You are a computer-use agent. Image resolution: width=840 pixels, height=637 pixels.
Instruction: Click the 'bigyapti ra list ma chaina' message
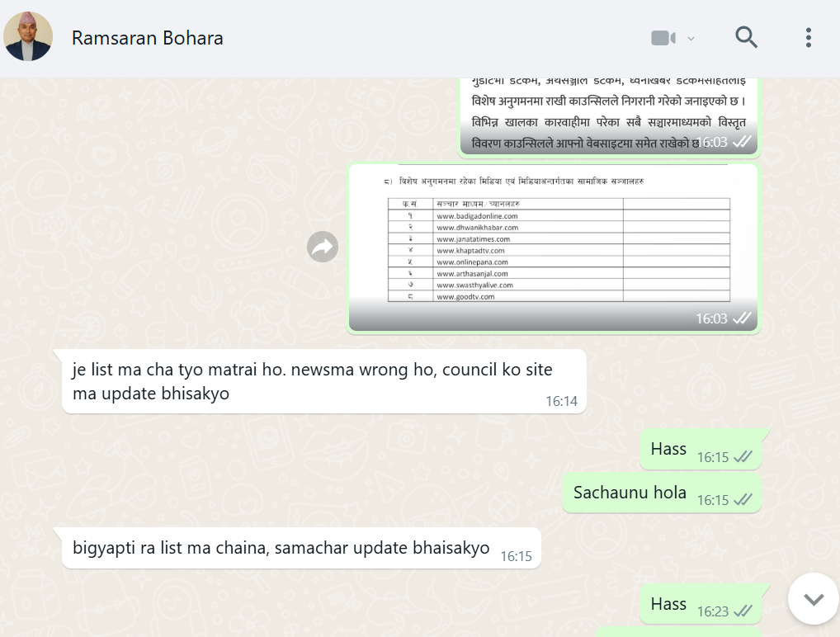click(281, 548)
